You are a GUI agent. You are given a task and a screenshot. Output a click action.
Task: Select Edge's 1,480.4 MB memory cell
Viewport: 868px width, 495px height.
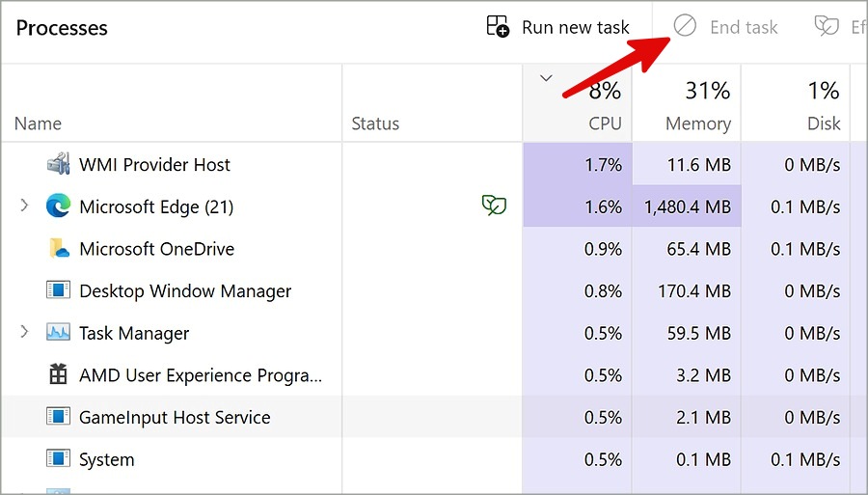[x=687, y=206]
